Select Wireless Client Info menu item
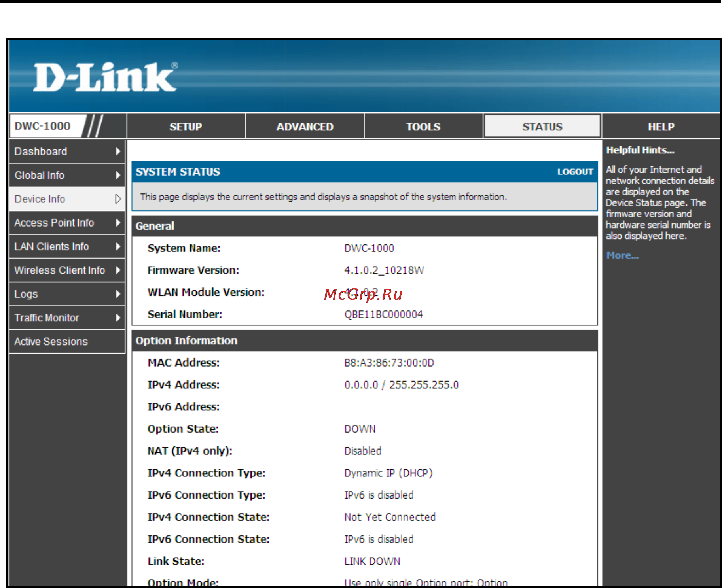The height and width of the screenshot is (588, 722). tap(67, 270)
